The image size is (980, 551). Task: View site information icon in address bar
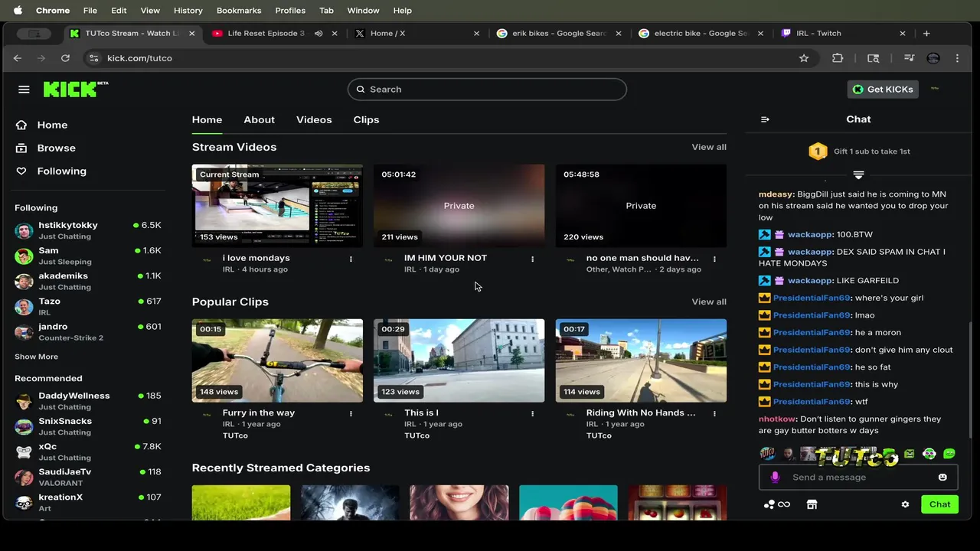(x=93, y=58)
